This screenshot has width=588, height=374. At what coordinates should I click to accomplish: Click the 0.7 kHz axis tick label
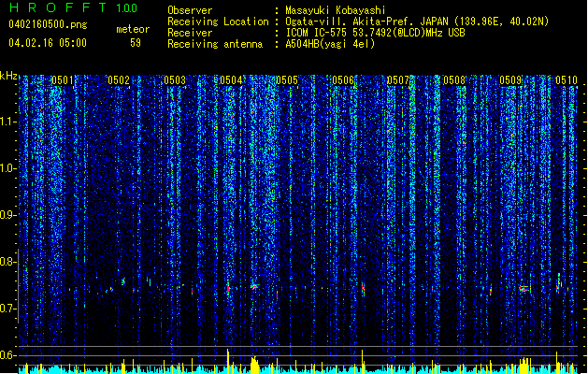pos(8,309)
